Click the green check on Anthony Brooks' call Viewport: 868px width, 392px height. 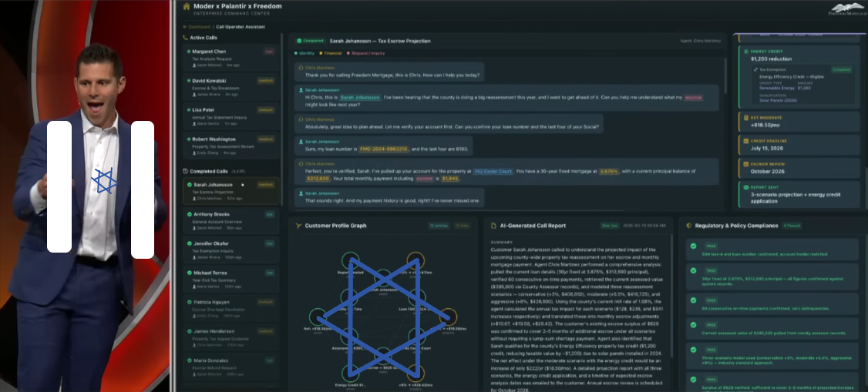pyautogui.click(x=190, y=214)
